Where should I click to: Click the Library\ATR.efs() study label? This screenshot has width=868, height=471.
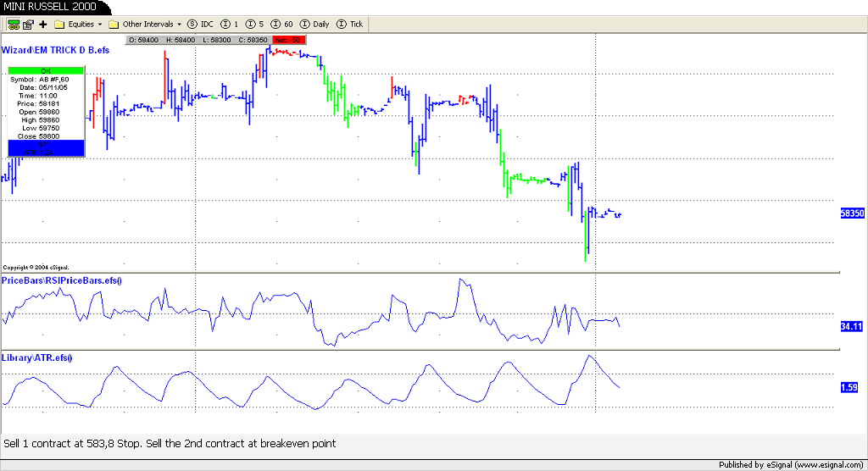[37, 358]
